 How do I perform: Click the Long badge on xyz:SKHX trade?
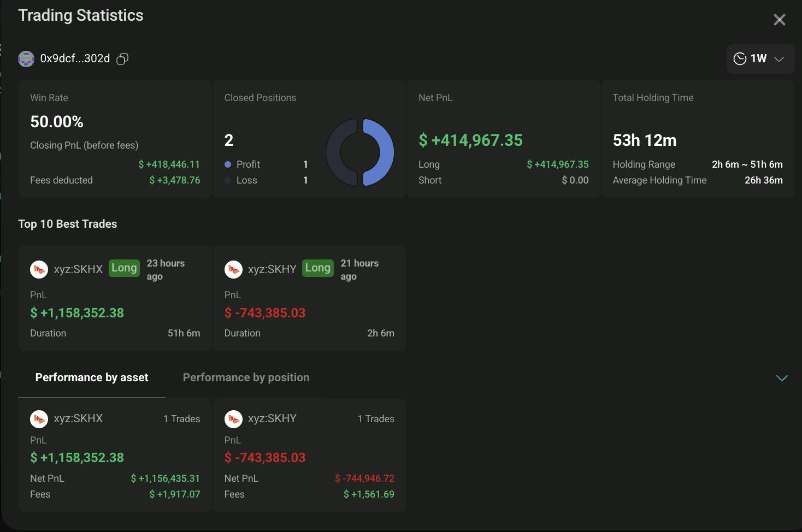(x=124, y=268)
